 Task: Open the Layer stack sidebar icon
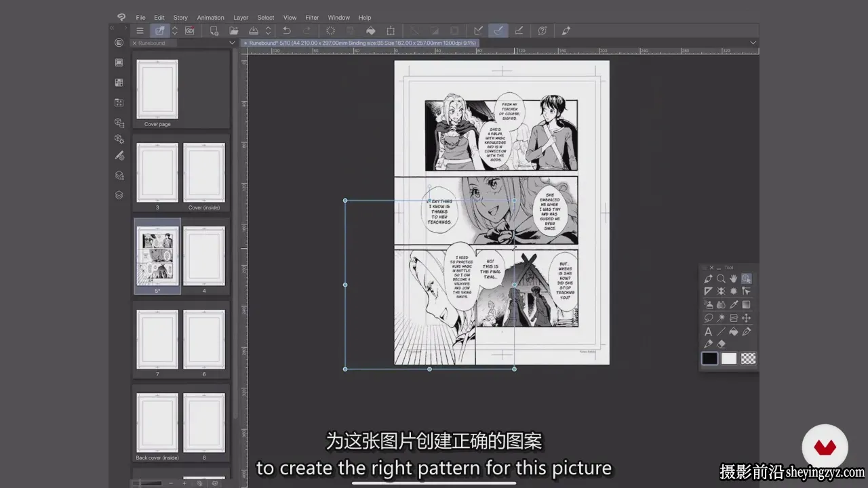119,195
